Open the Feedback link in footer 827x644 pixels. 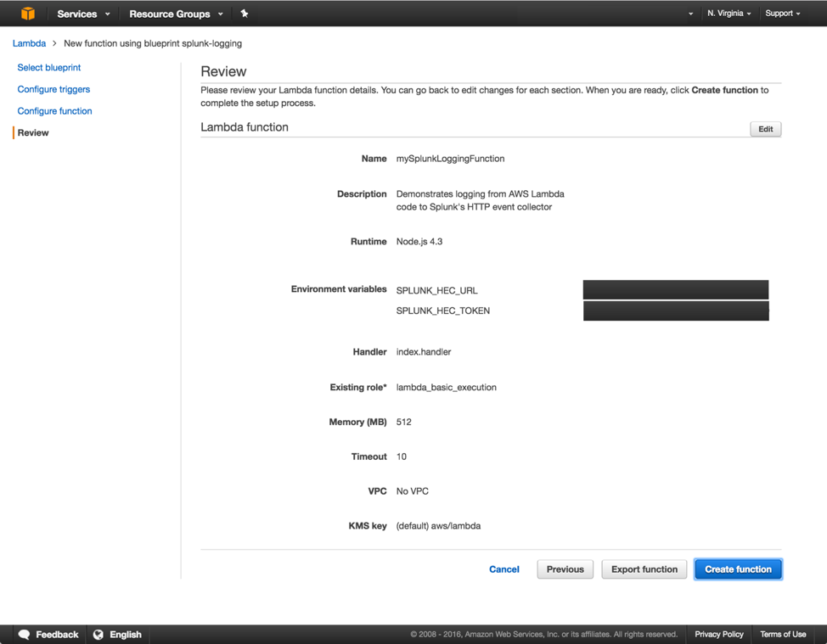[57, 634]
